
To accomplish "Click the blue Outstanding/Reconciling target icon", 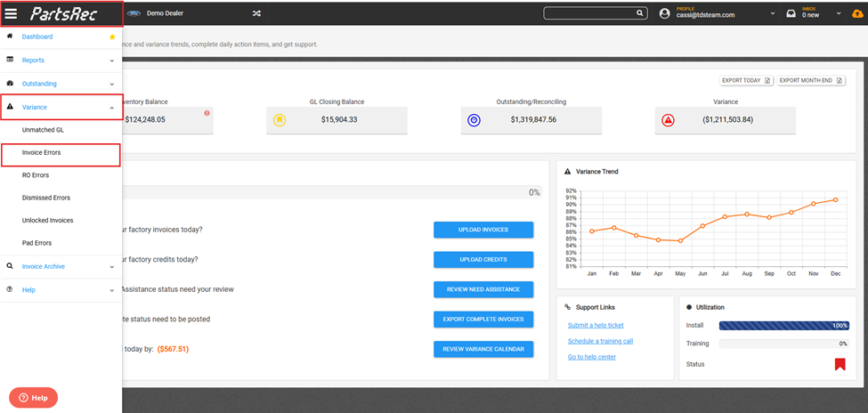I will point(475,120).
